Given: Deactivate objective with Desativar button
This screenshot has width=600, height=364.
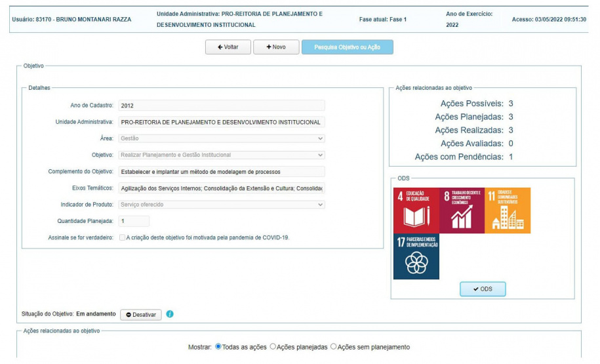Looking at the screenshot, I should [141, 315].
